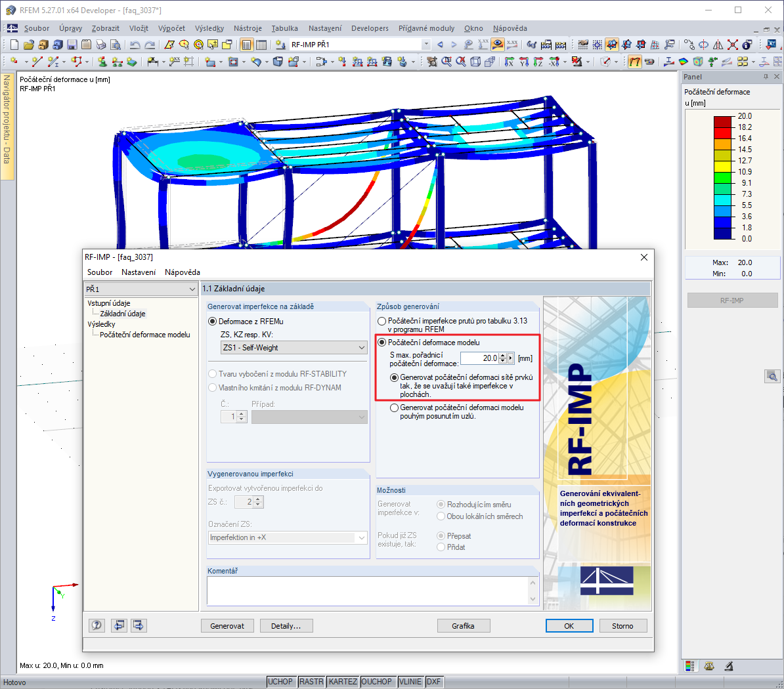Toggle the deformation display icon
The height and width of the screenshot is (689, 784).
pos(635,62)
